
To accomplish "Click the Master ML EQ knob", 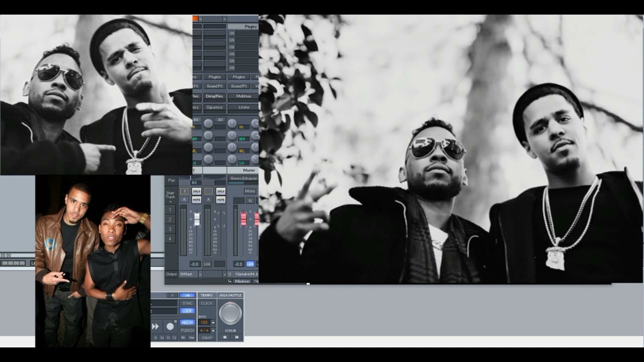I will point(232,146).
